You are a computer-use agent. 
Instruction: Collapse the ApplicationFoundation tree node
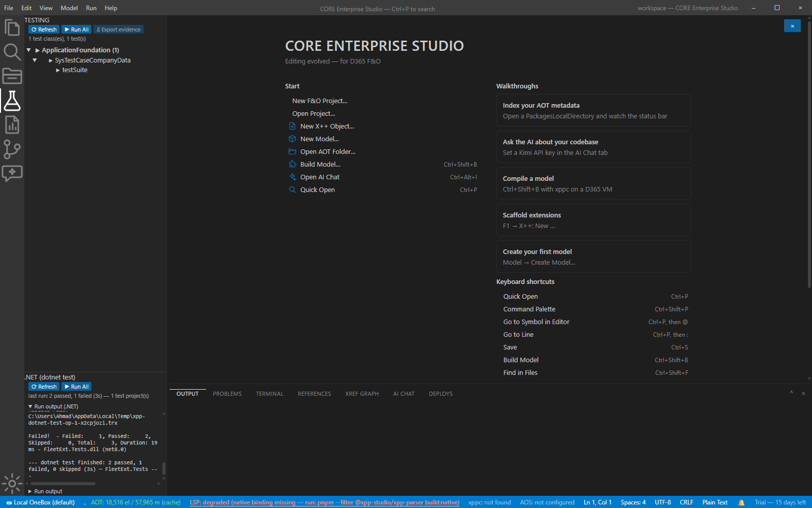29,50
